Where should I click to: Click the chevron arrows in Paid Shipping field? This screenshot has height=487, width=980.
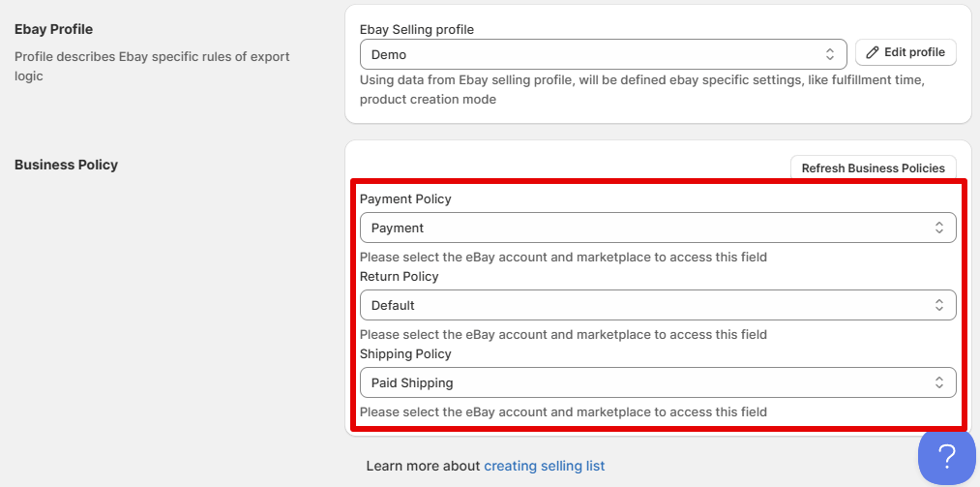pos(938,382)
